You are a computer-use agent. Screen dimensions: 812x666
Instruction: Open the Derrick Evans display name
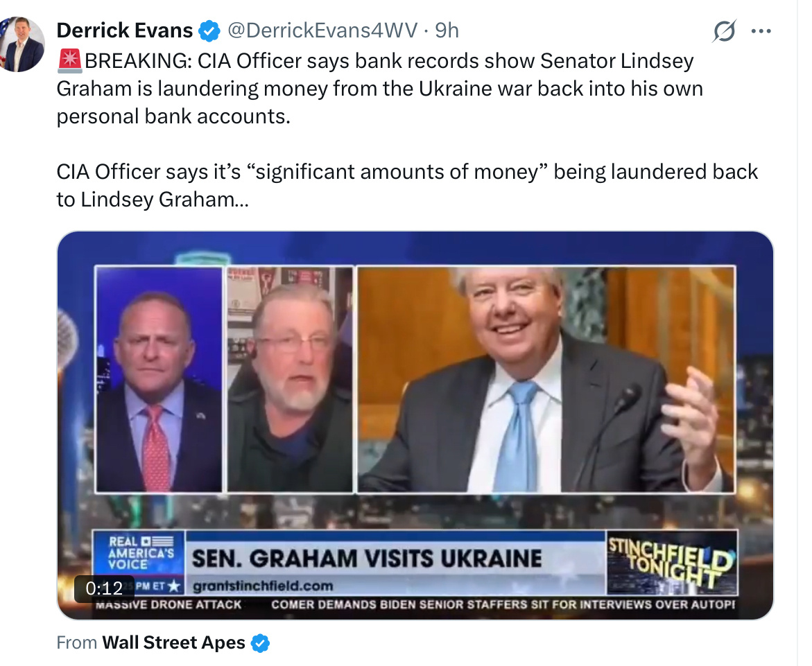(124, 30)
